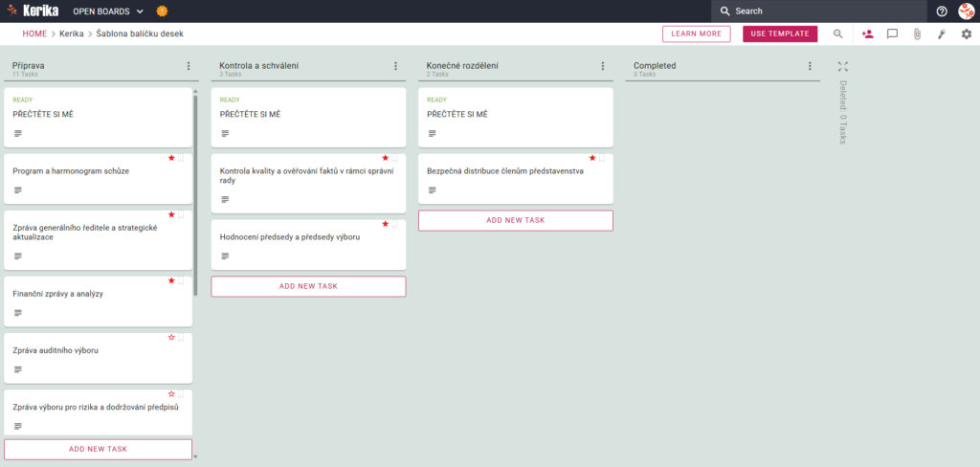
Task: Open Hodnocení předsedy a předsedy výboru title
Action: tap(290, 237)
